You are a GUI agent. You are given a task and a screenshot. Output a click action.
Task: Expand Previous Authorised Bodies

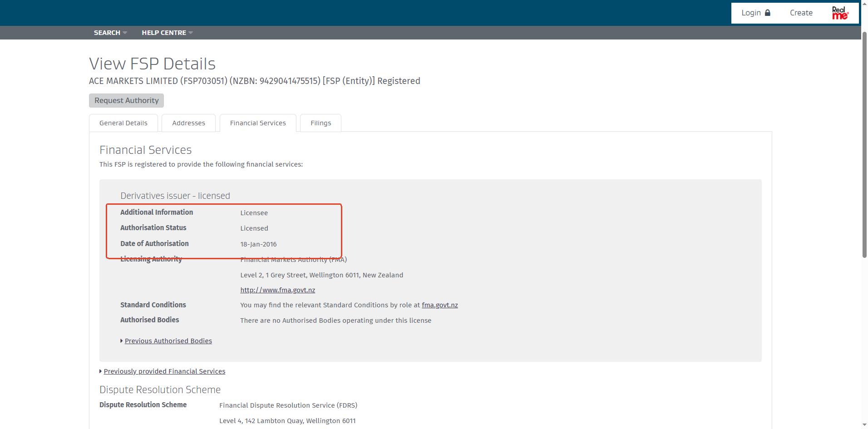pos(168,341)
